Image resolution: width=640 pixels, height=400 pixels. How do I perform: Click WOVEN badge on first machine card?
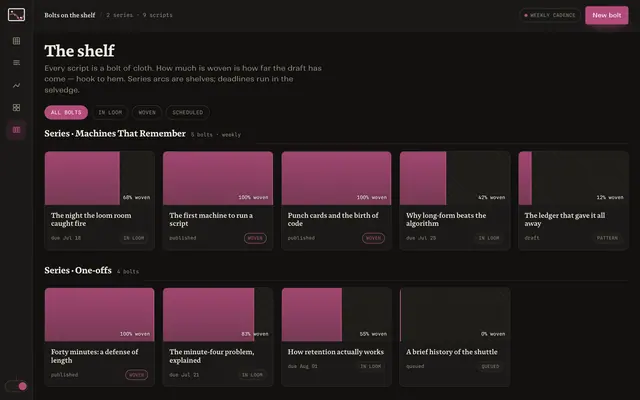click(255, 238)
